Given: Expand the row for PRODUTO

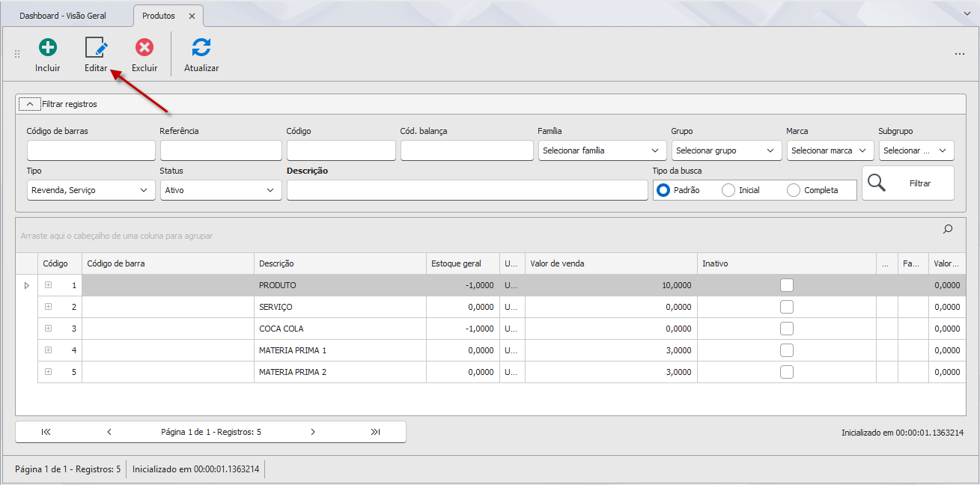Looking at the screenshot, I should pos(48,285).
